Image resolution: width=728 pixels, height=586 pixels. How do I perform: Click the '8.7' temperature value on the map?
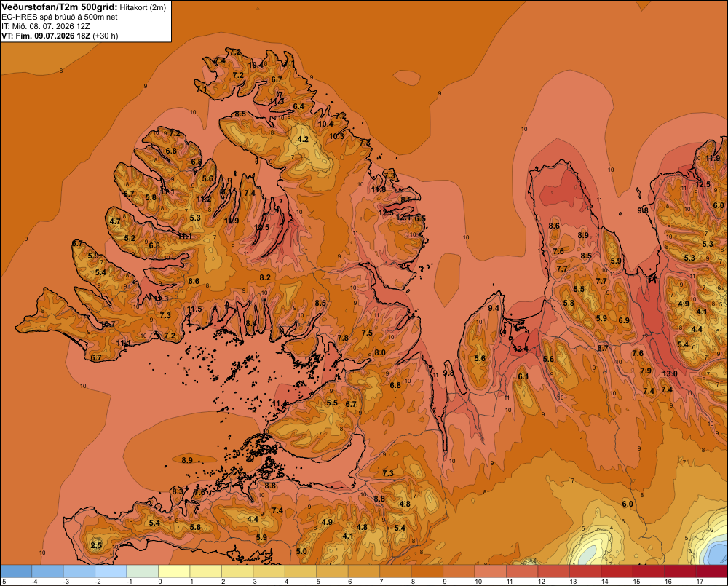(x=603, y=348)
